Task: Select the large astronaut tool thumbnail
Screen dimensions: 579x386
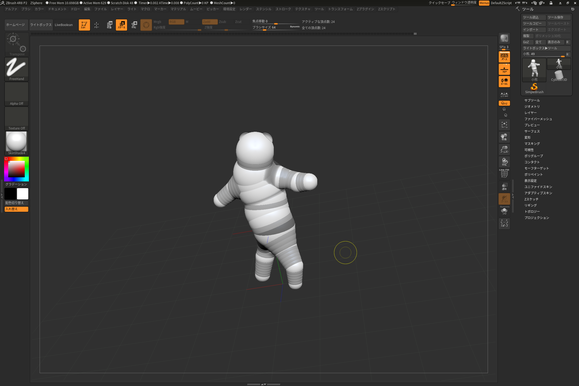Action: [534, 69]
